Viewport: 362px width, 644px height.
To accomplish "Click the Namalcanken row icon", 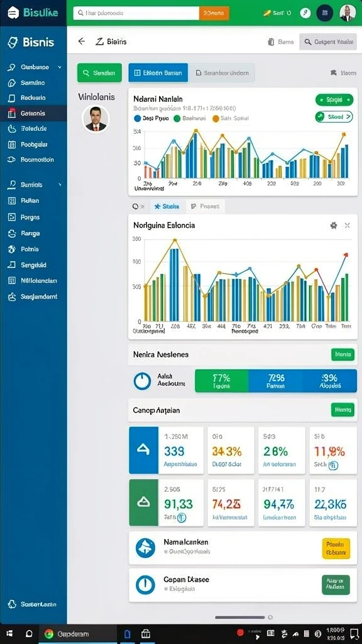I will point(145,548).
